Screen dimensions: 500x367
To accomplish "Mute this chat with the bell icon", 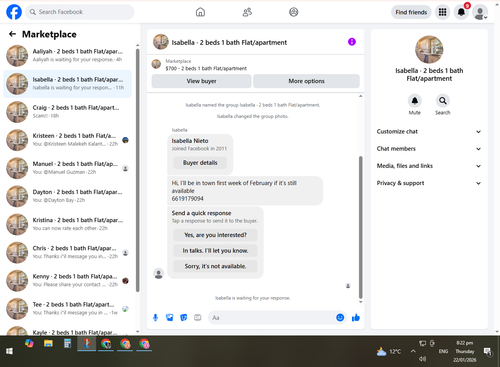I will (415, 100).
